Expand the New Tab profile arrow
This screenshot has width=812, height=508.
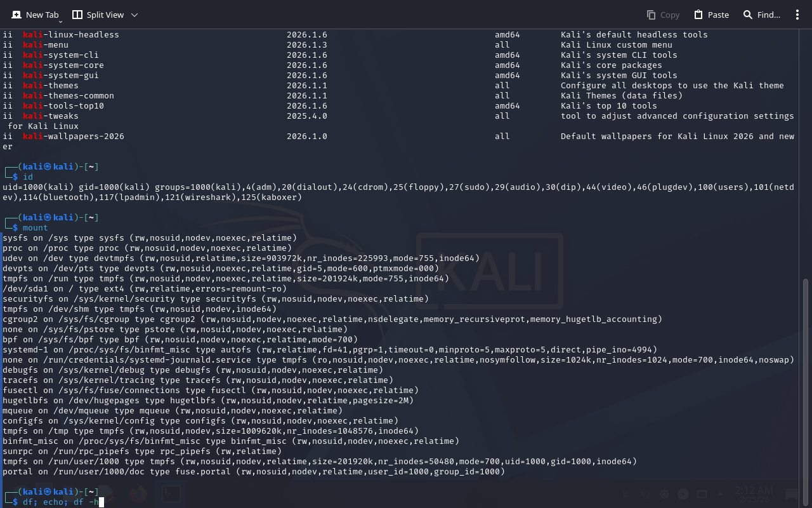pyautogui.click(x=61, y=21)
